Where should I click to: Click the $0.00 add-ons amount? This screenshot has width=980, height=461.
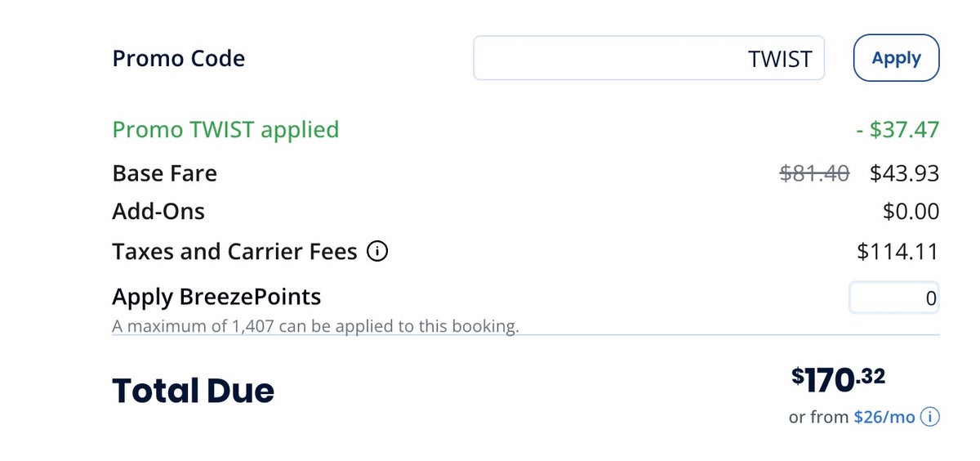tap(911, 213)
